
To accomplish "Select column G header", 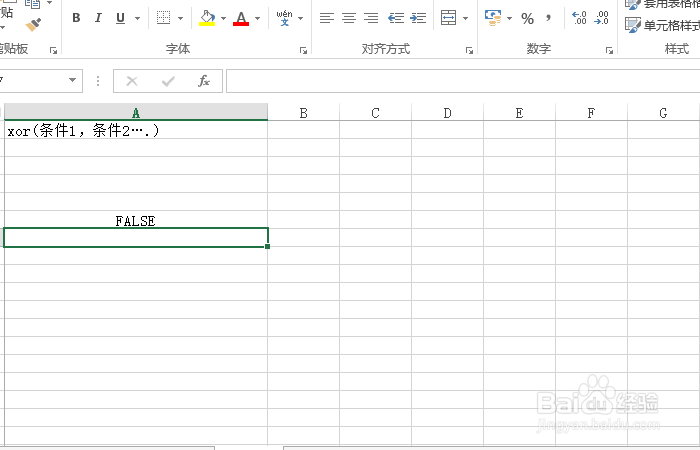I will coord(663,113).
